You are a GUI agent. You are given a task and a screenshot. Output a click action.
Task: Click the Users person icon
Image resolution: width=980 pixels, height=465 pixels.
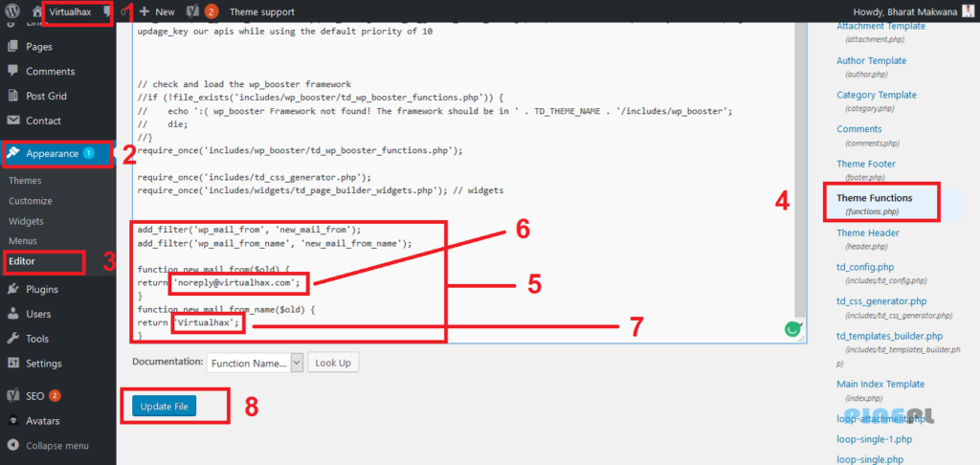point(13,314)
